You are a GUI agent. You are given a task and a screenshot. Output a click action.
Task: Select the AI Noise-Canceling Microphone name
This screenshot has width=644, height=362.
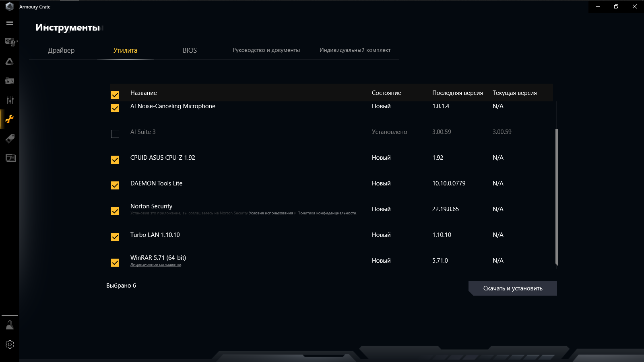(x=173, y=106)
